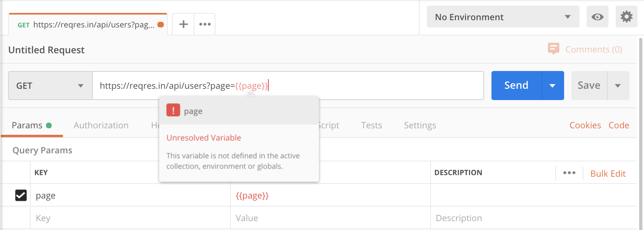This screenshot has width=644, height=230.
Task: Expand the Save button dropdown arrow
Action: pyautogui.click(x=617, y=86)
